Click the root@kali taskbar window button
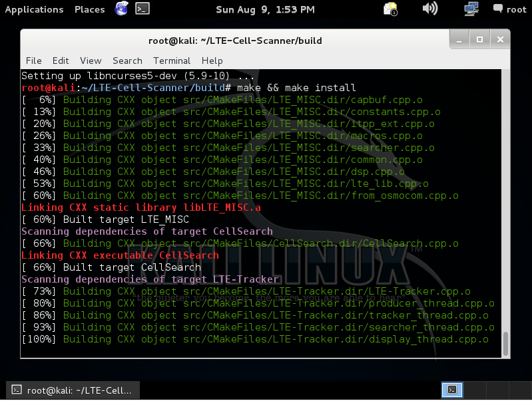The height and width of the screenshot is (401, 532). tap(73, 390)
